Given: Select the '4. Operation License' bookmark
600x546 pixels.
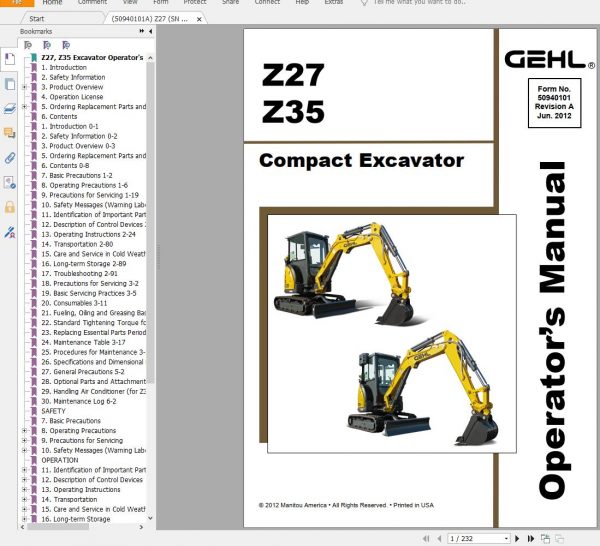Looking at the screenshot, I should click(72, 97).
